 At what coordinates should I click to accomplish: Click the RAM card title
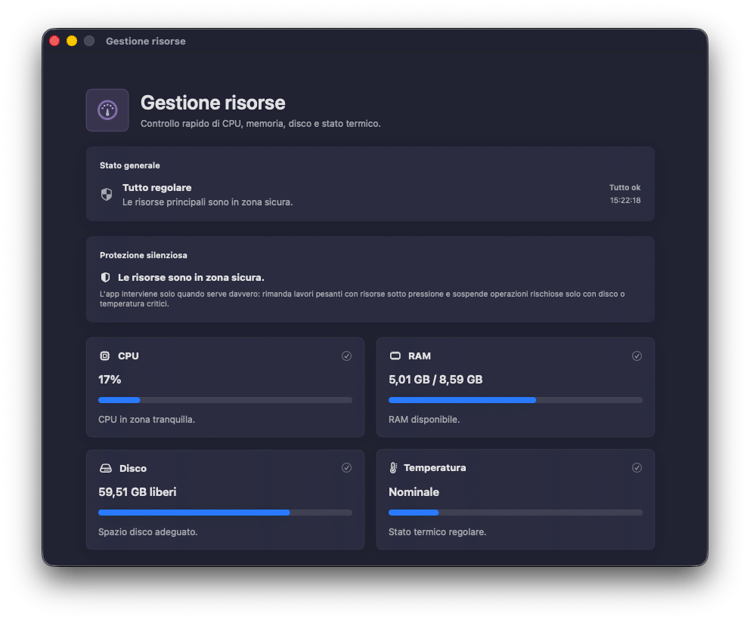click(x=419, y=356)
